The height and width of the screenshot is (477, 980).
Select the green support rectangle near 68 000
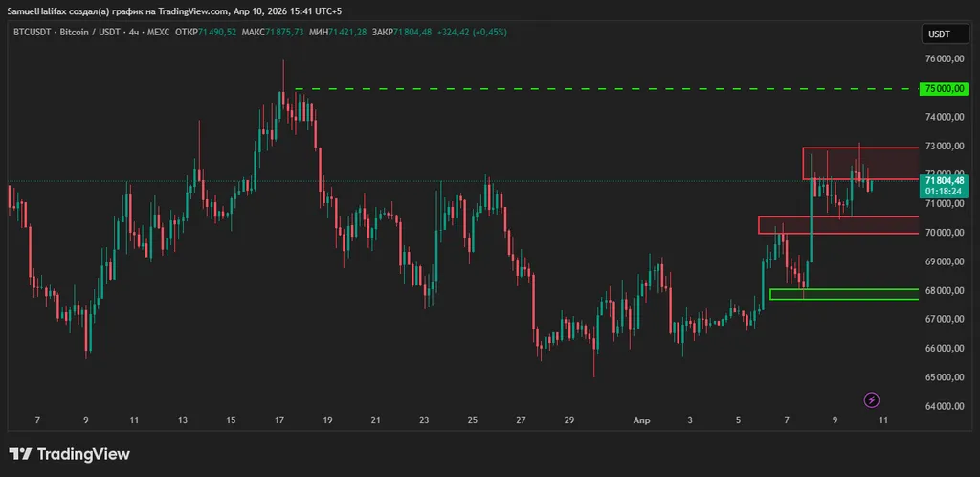842,294
